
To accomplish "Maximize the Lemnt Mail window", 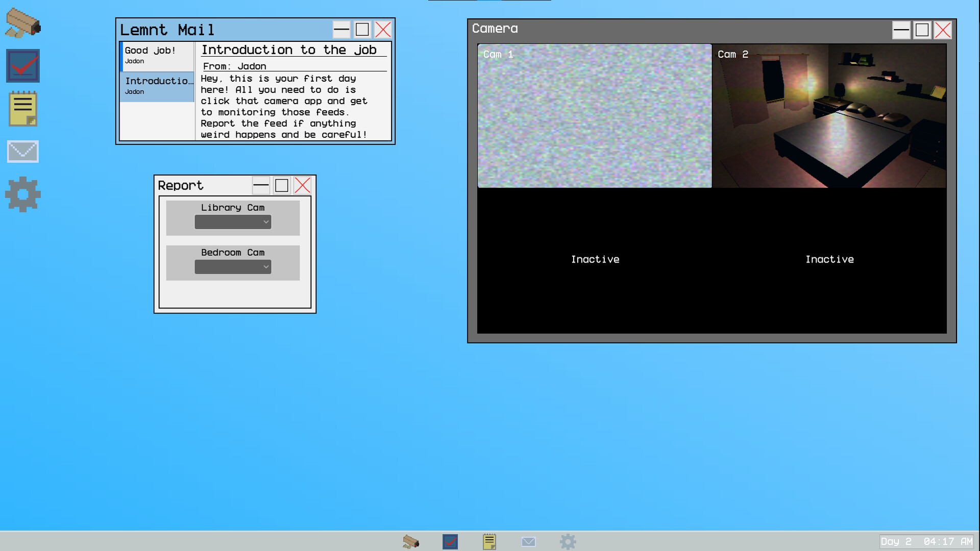I will coord(362,30).
